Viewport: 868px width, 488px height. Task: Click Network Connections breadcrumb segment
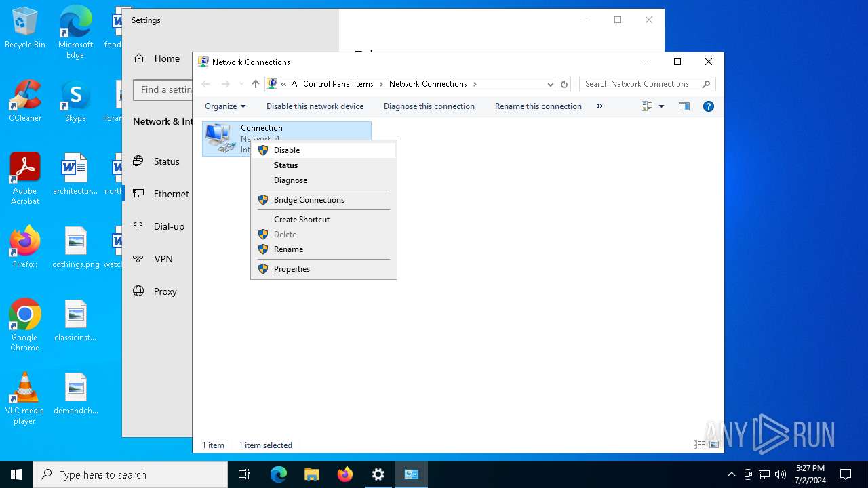[428, 84]
